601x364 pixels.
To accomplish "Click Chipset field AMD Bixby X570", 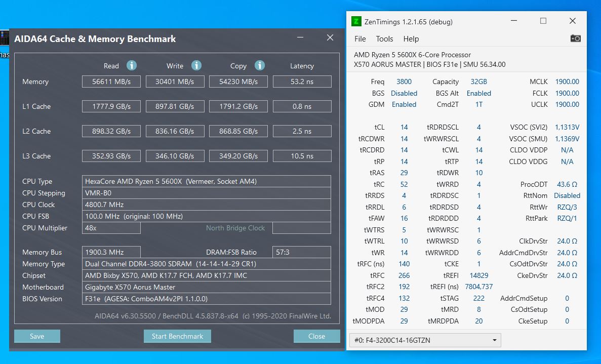I will tap(207, 275).
